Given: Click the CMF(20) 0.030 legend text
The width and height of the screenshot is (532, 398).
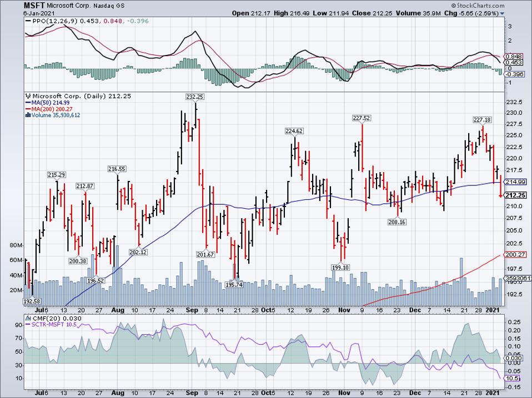Looking at the screenshot, I should coord(57,318).
